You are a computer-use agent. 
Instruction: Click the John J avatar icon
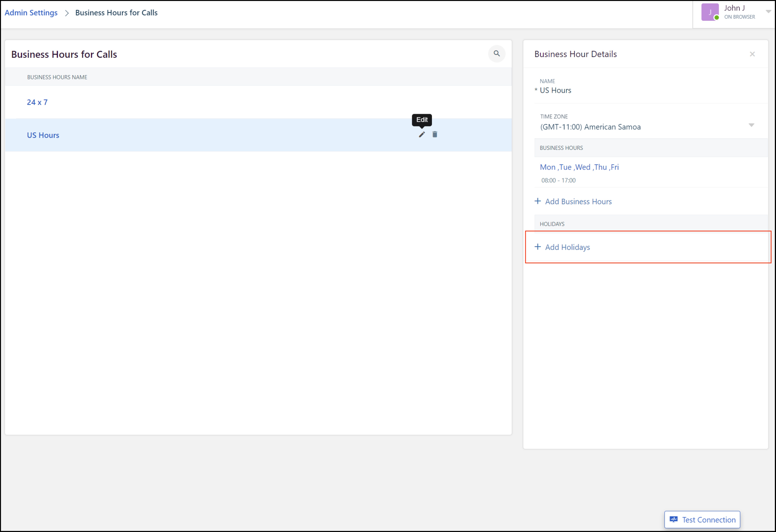(710, 12)
